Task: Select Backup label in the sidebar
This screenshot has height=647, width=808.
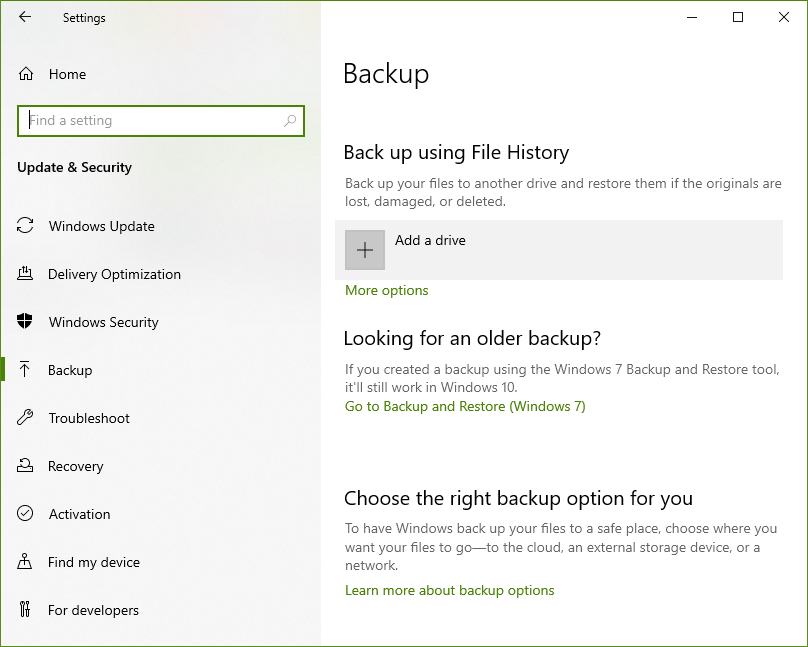Action: (x=70, y=370)
